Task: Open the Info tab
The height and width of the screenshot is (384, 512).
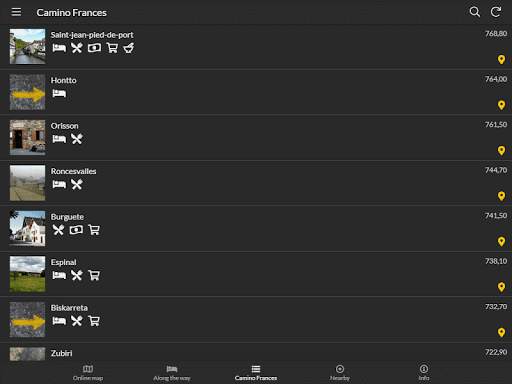Action: [424, 373]
